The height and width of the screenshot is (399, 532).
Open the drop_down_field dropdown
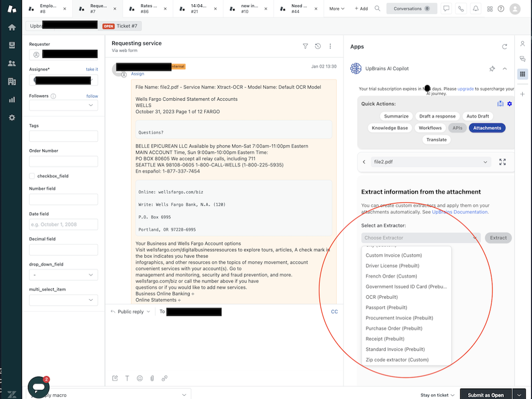click(x=63, y=275)
